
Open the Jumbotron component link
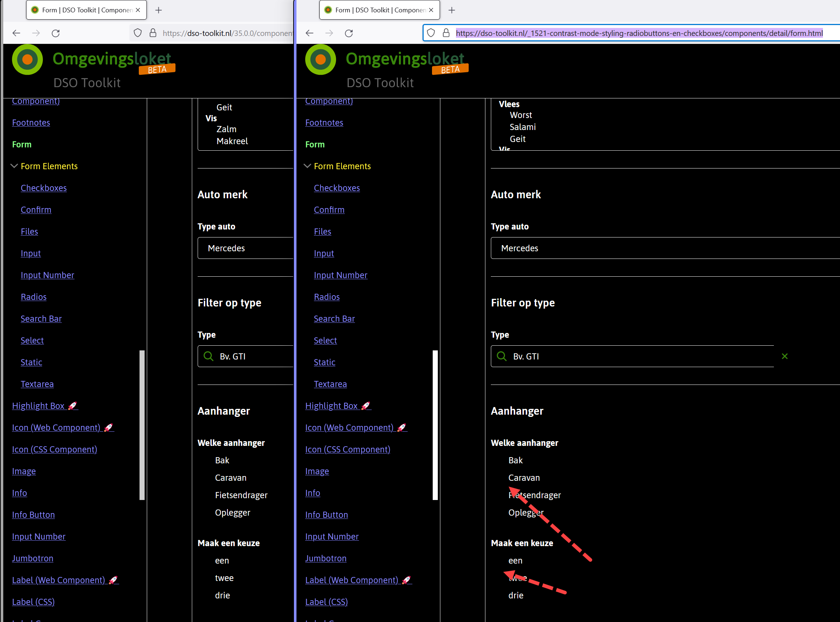click(x=33, y=558)
